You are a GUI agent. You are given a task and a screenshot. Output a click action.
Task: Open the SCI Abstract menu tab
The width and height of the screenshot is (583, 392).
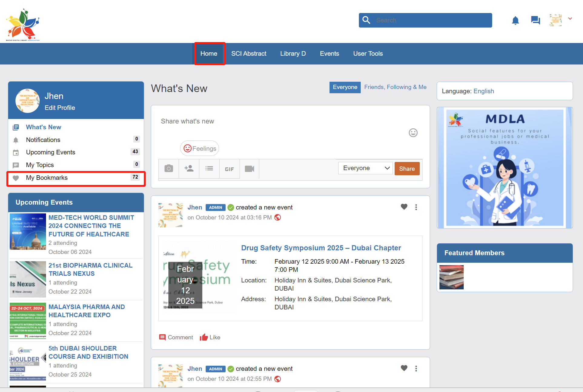tap(249, 54)
